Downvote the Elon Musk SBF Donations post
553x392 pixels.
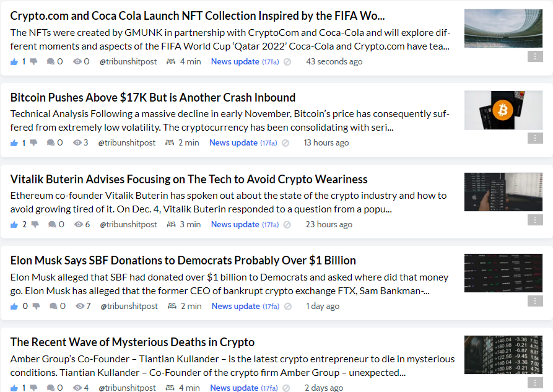(36, 307)
